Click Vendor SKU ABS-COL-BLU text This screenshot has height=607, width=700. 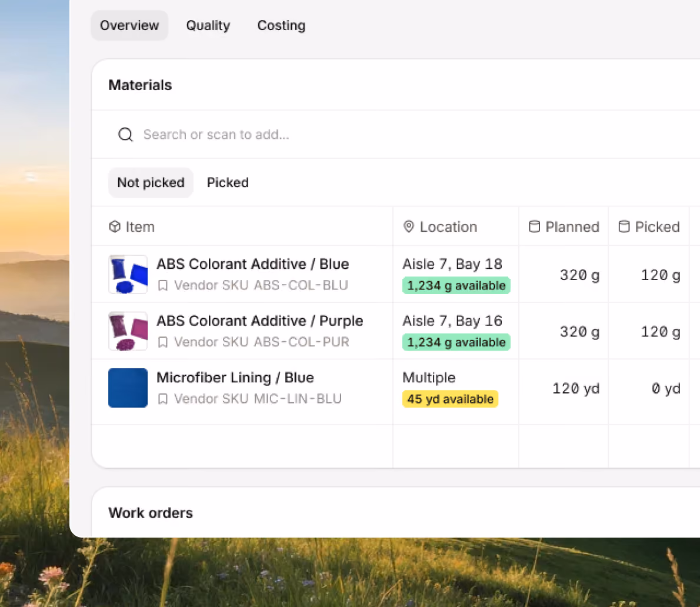pos(261,285)
